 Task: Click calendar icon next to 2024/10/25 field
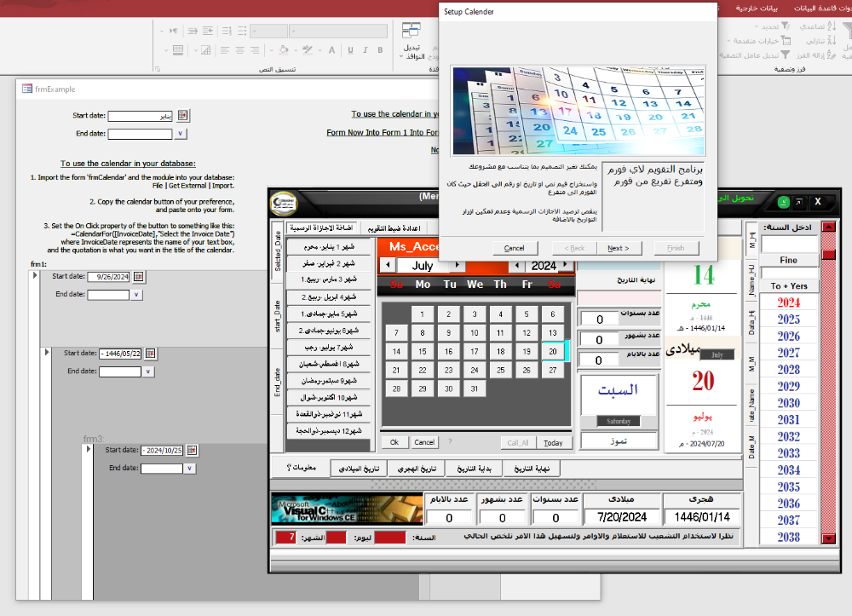[193, 450]
